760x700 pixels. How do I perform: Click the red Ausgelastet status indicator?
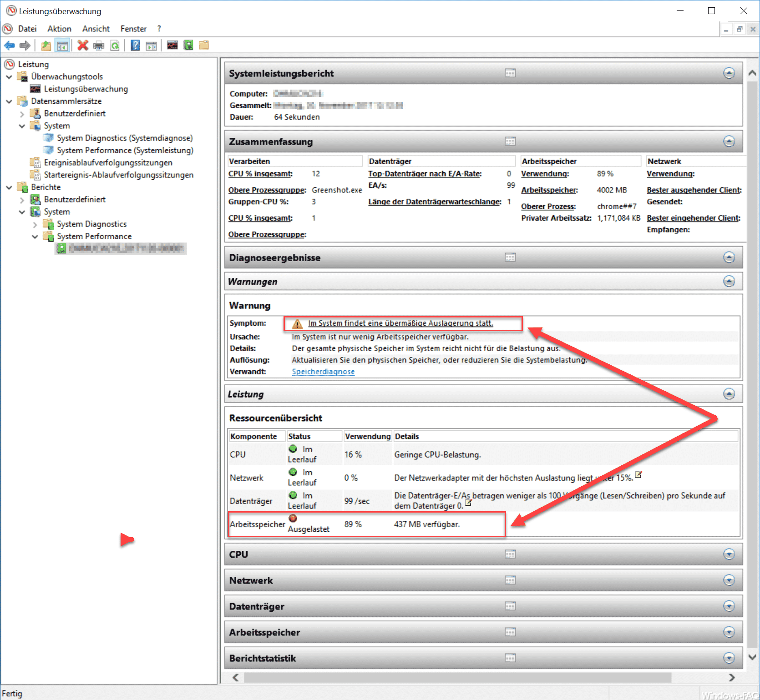pyautogui.click(x=293, y=518)
